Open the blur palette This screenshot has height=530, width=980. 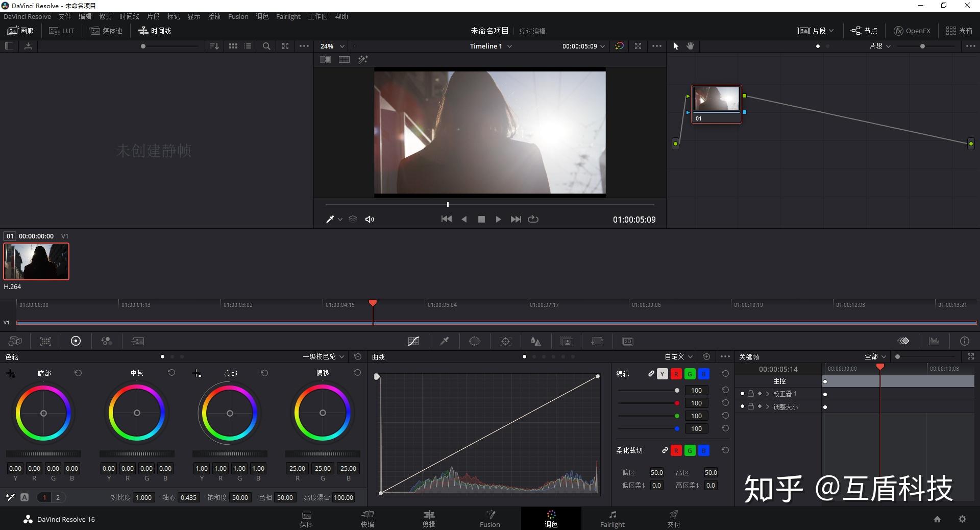pos(536,341)
